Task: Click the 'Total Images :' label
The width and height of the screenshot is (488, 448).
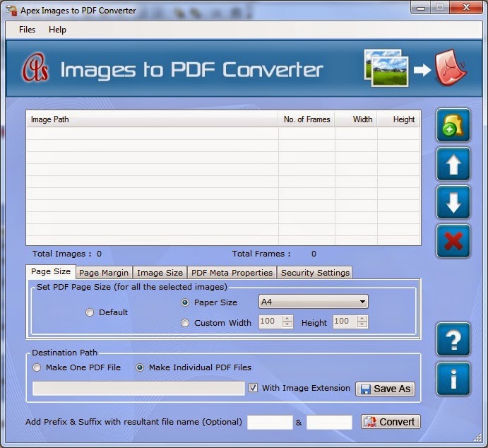Action: [x=62, y=254]
